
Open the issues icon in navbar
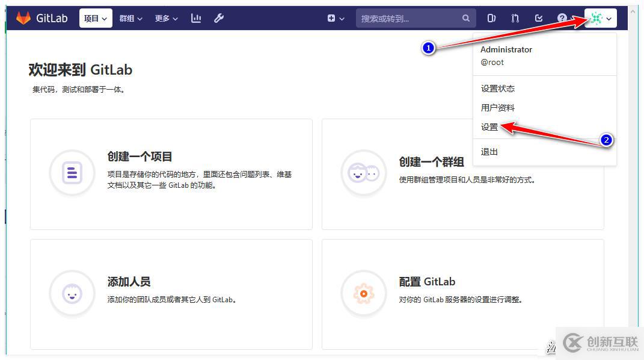click(491, 18)
